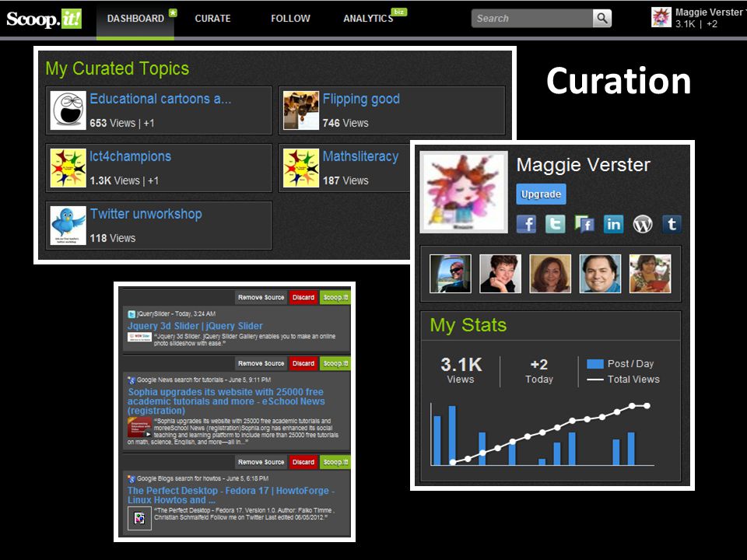Click the Upgrade button

(x=542, y=194)
